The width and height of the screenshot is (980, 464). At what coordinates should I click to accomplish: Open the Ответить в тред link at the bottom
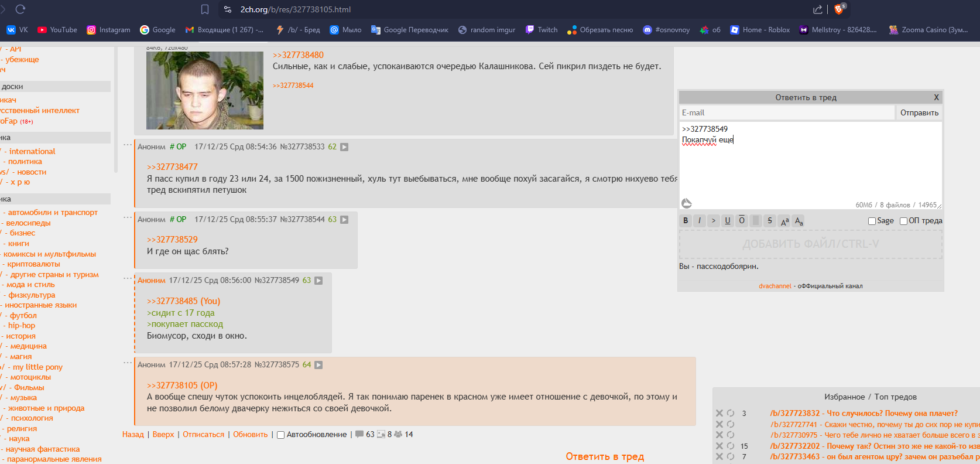605,456
